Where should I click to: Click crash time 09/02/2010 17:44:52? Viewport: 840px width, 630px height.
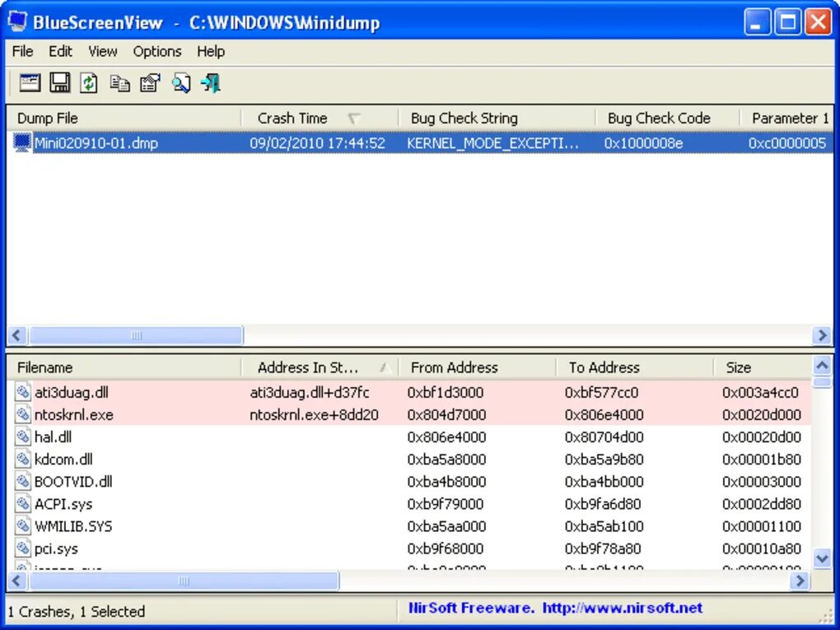317,143
